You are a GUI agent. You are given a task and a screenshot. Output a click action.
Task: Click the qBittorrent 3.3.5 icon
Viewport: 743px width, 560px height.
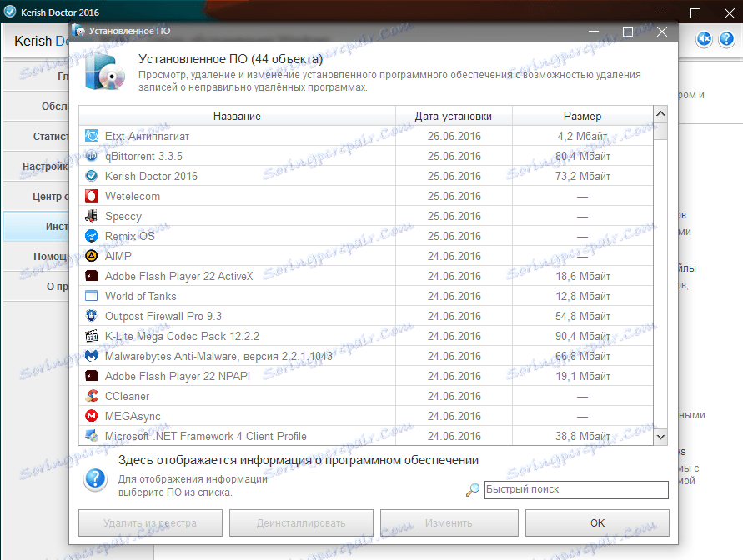click(x=92, y=156)
